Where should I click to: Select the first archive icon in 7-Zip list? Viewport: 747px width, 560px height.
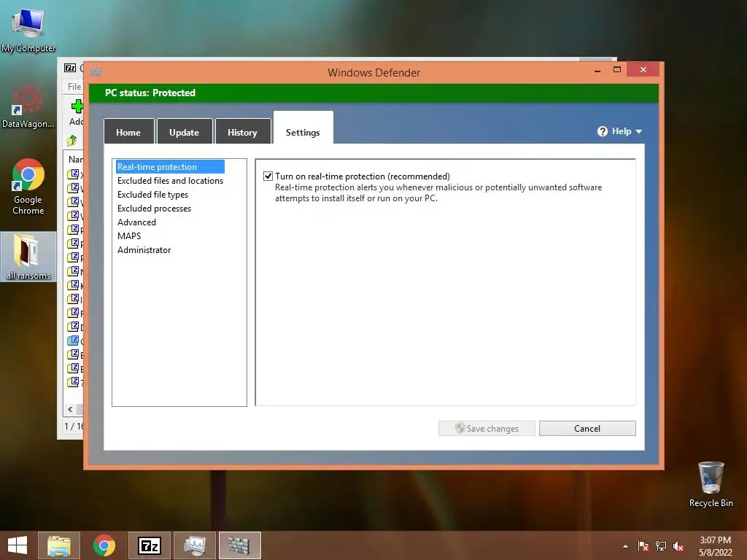click(x=73, y=174)
